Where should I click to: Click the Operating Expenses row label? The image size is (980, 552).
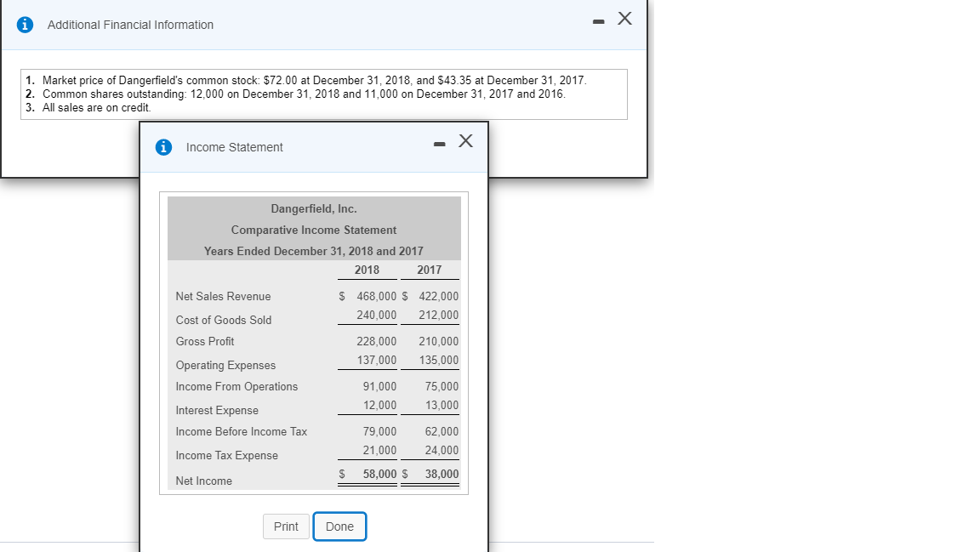pos(225,365)
